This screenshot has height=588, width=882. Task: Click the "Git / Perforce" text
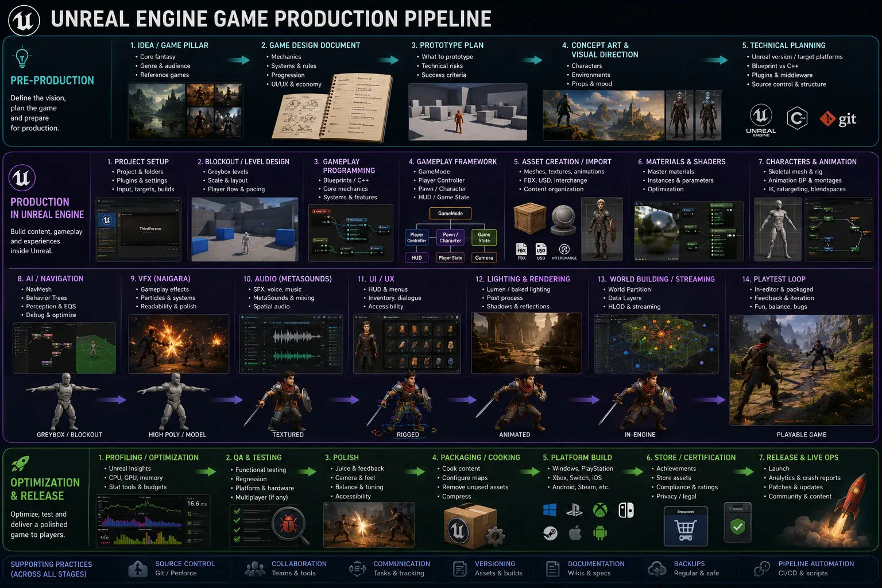(x=176, y=573)
